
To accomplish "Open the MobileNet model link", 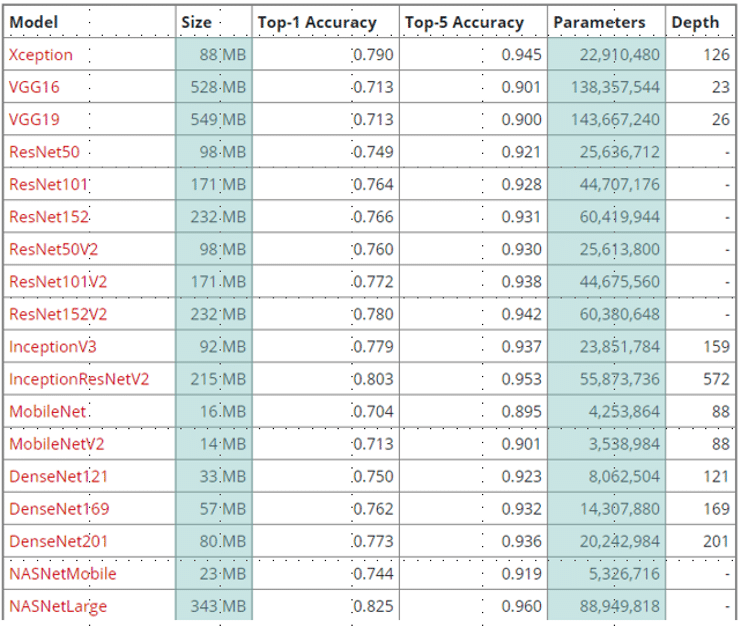I will click(x=47, y=412).
